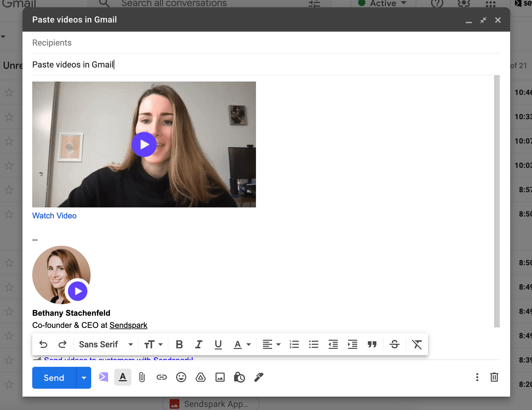The height and width of the screenshot is (410, 532).
Task: Star the email received at 10:33
Action: click(x=9, y=117)
